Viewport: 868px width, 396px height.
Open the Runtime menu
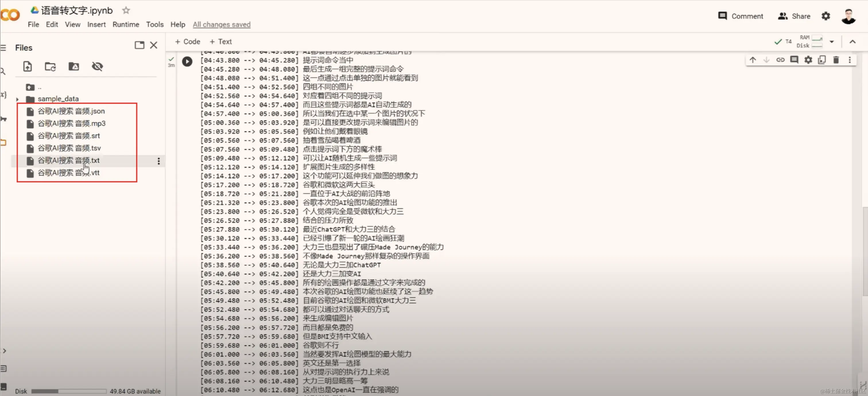click(126, 24)
